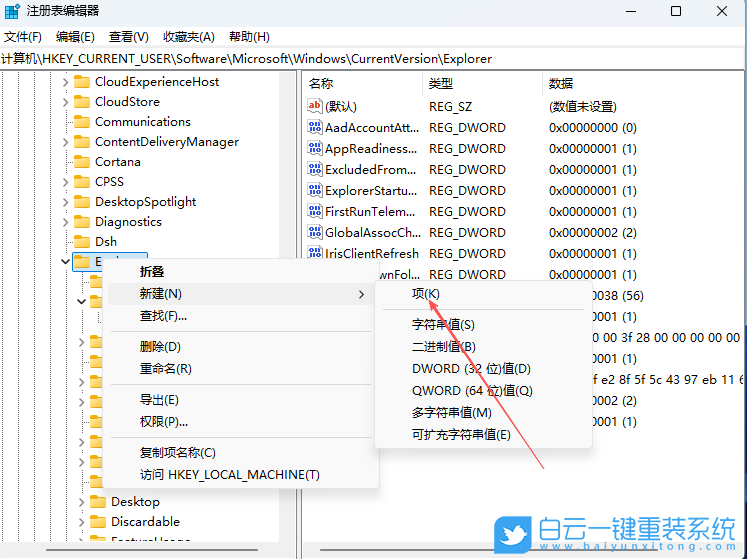Click the DWORD icon of IrisClientRefresh value

pyautogui.click(x=314, y=252)
